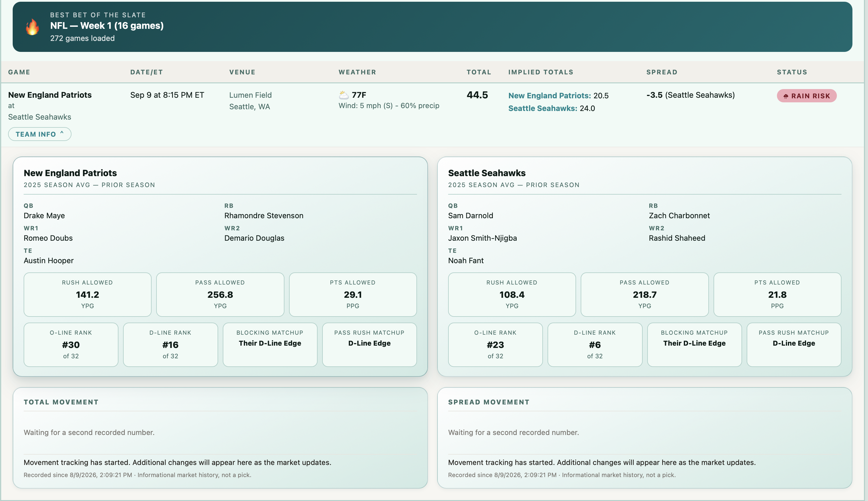Click the TOTAL column header

click(479, 72)
